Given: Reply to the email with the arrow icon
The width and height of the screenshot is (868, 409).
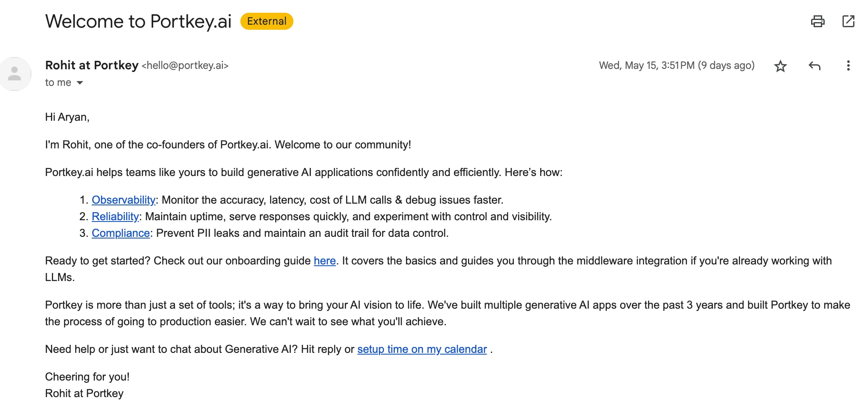Looking at the screenshot, I should (814, 66).
